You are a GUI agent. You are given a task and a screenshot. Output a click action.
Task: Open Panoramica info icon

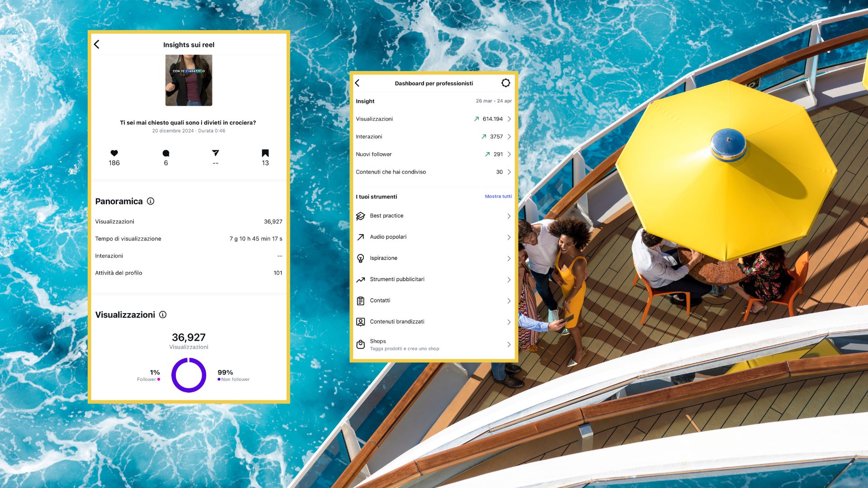click(151, 201)
